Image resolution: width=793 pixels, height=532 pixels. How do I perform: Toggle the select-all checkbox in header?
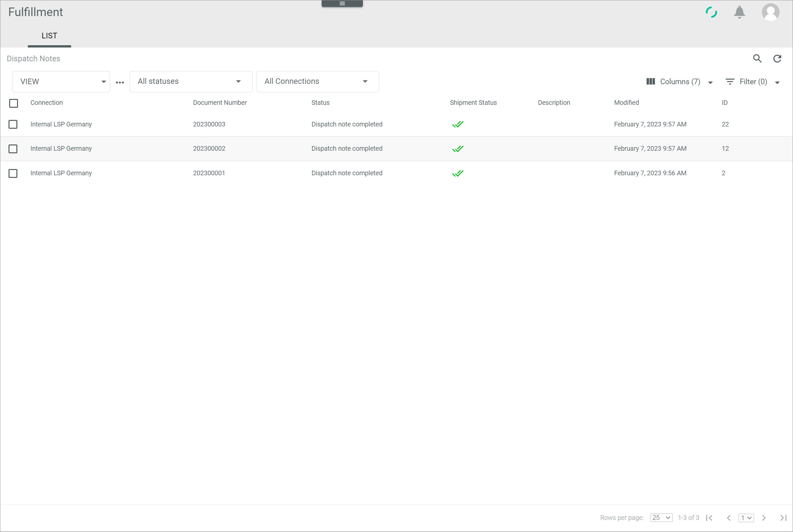point(13,103)
